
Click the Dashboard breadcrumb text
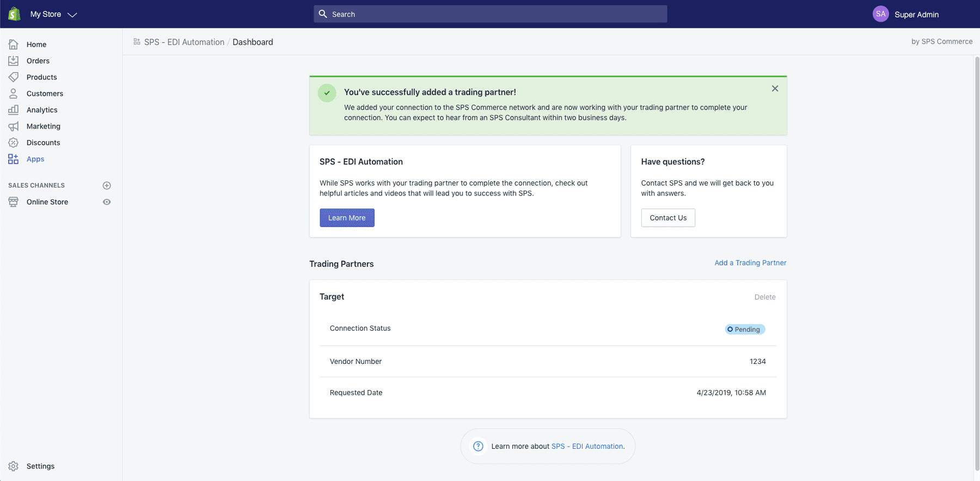point(253,42)
